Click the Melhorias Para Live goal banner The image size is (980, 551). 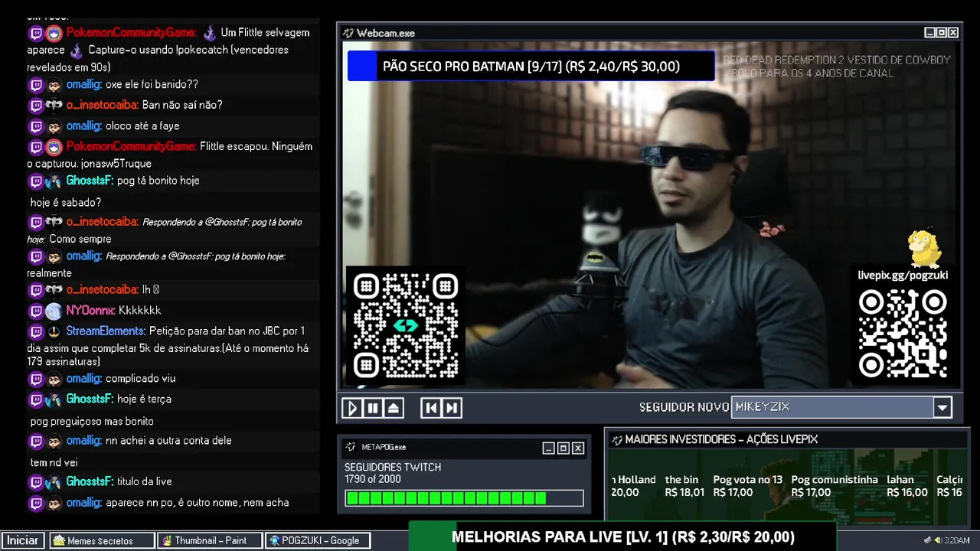coord(622,536)
